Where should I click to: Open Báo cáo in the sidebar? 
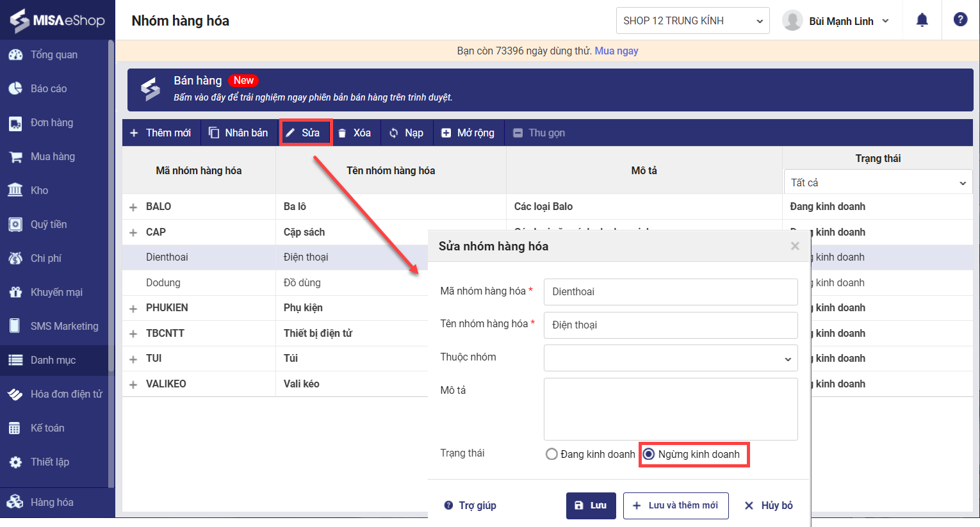coord(49,88)
